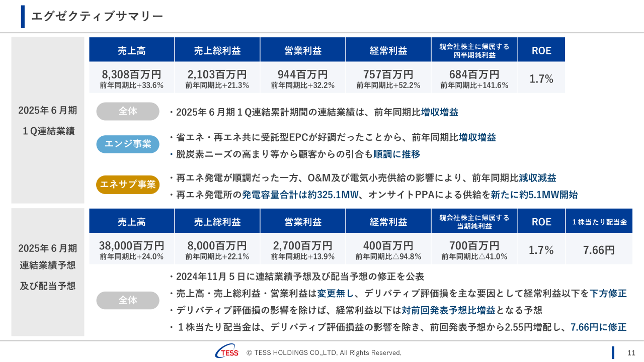Click the 2025年6月期 1Q連結業績 side panel
644x362 pixels.
click(48, 120)
